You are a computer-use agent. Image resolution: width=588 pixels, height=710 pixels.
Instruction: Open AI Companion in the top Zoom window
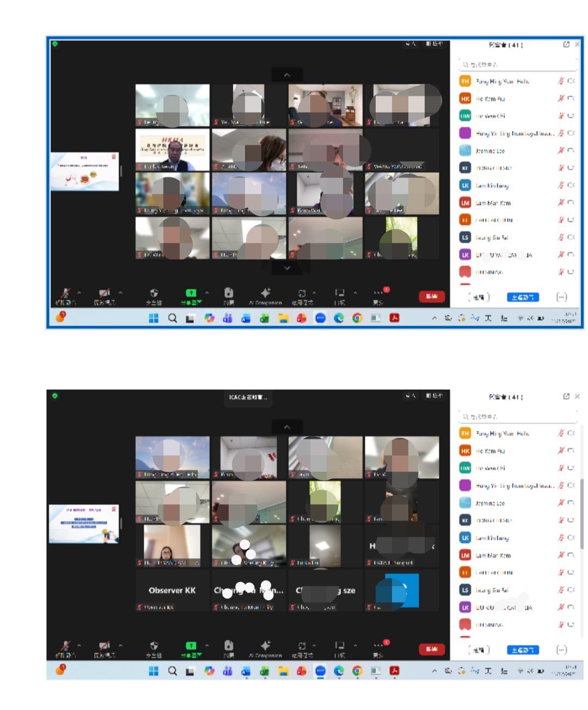[x=265, y=295]
